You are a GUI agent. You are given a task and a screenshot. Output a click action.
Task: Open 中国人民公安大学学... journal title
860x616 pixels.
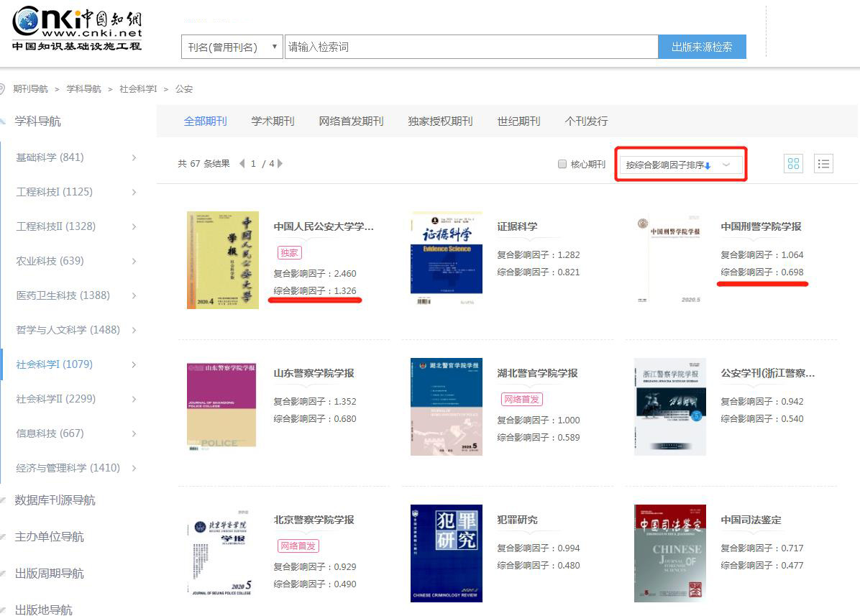click(x=324, y=226)
